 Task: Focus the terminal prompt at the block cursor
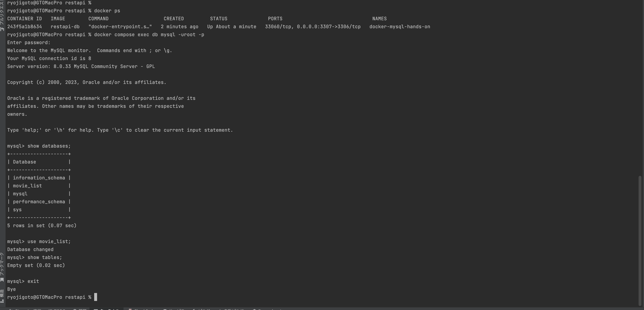[x=96, y=297]
